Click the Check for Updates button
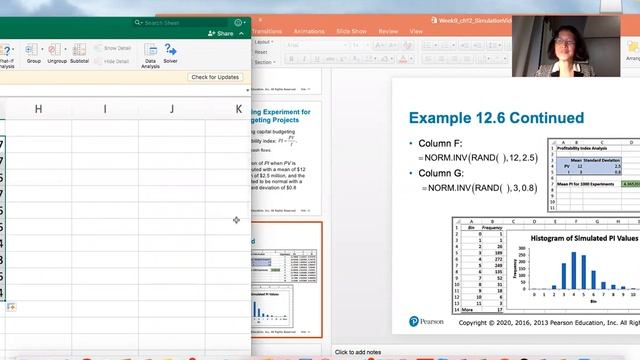The height and width of the screenshot is (360, 640). point(215,77)
